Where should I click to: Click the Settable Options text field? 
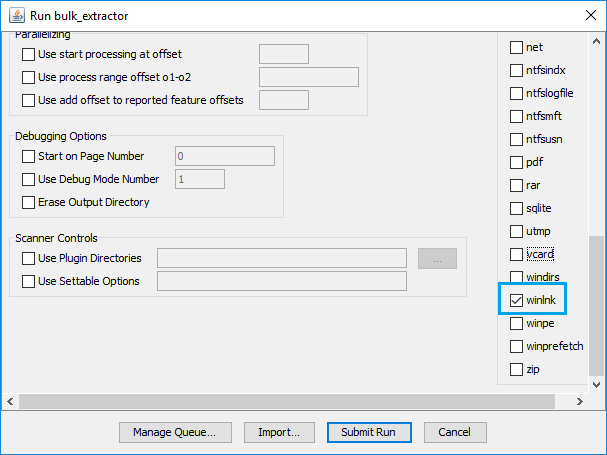click(282, 281)
